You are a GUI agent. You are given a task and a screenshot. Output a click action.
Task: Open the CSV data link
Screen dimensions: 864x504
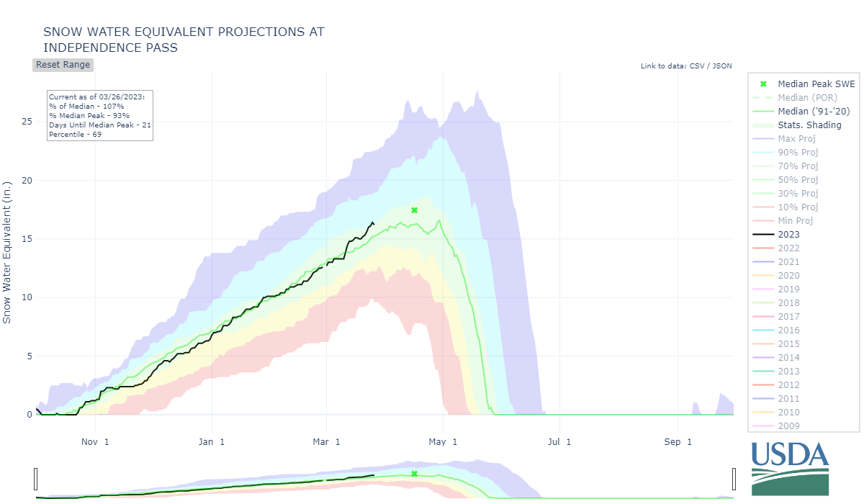(x=697, y=66)
